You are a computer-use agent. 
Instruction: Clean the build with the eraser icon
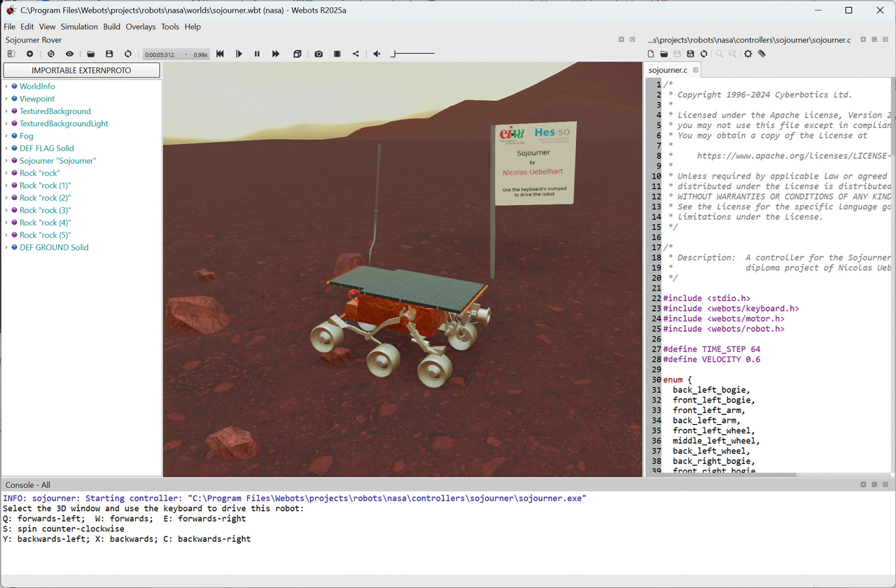762,54
